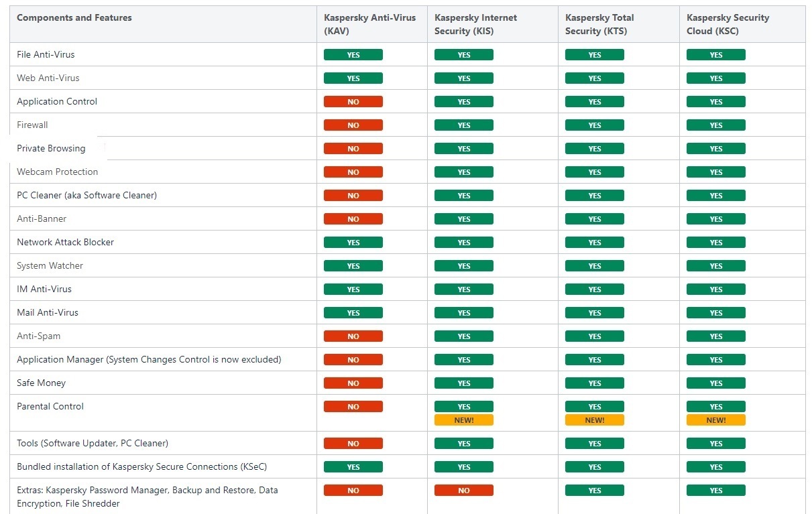Image resolution: width=812 pixels, height=514 pixels.
Task: Click the Parental Control row label
Action: [x=50, y=406]
